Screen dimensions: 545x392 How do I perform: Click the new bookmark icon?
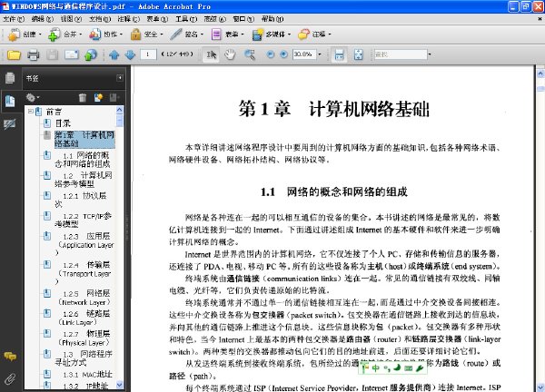[x=98, y=98]
